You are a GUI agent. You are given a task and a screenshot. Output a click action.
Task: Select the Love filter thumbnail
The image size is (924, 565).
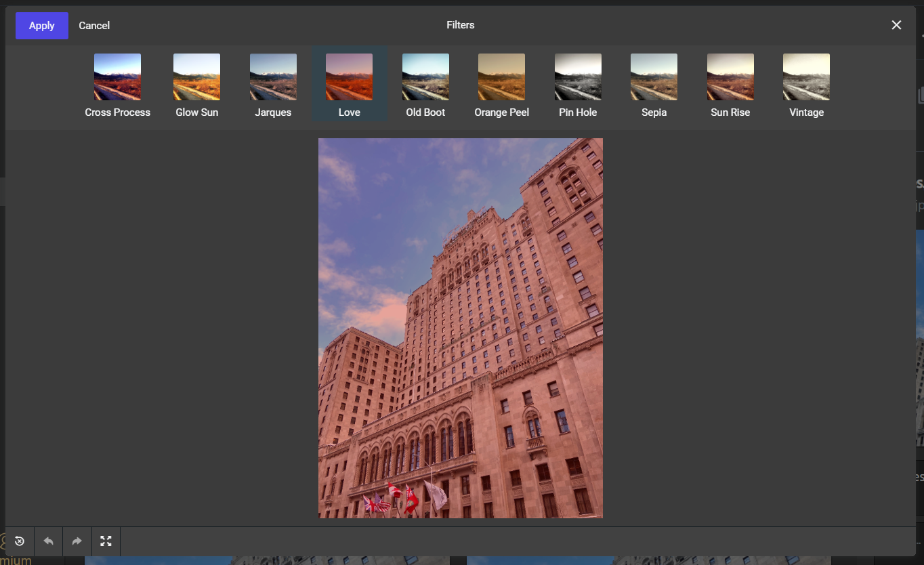(349, 77)
